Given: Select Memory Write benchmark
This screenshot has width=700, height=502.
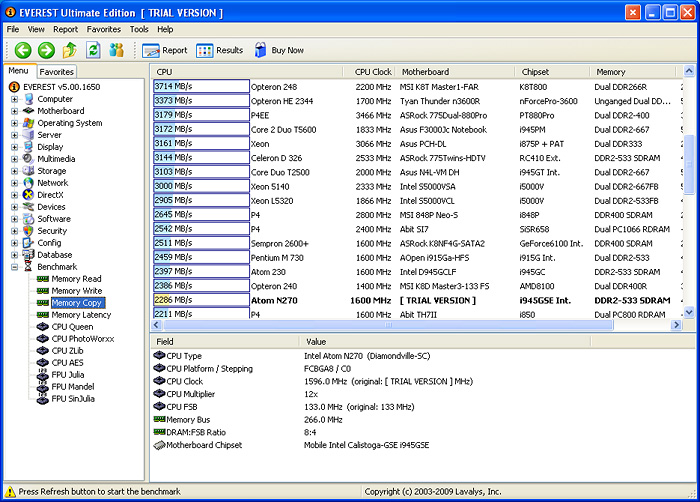Looking at the screenshot, I should click(77, 291).
